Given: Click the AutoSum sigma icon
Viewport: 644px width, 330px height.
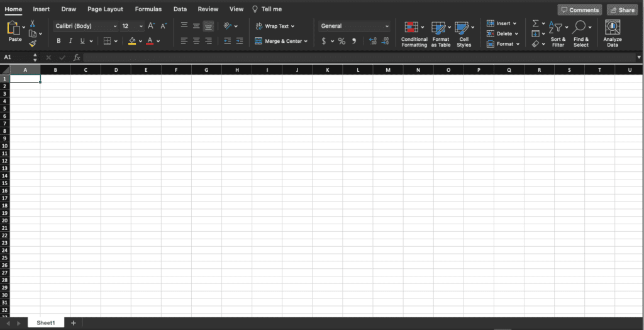Looking at the screenshot, I should pyautogui.click(x=536, y=23).
